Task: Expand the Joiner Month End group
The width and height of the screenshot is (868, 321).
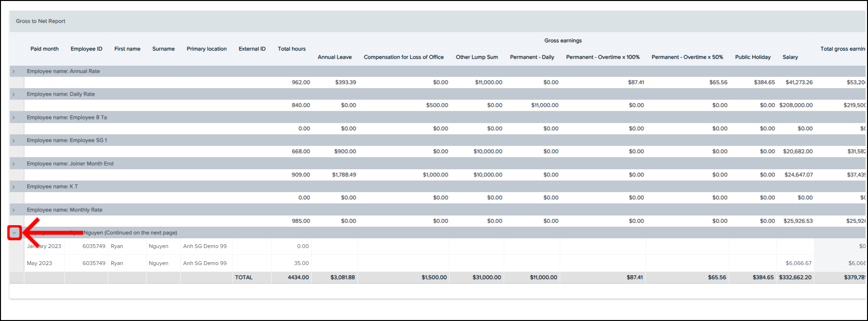Action: [14, 164]
